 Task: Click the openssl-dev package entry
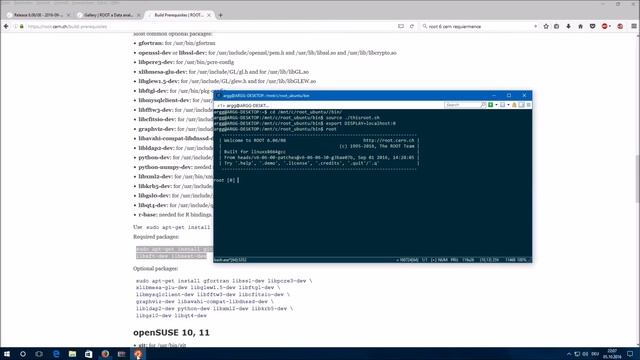click(267, 53)
